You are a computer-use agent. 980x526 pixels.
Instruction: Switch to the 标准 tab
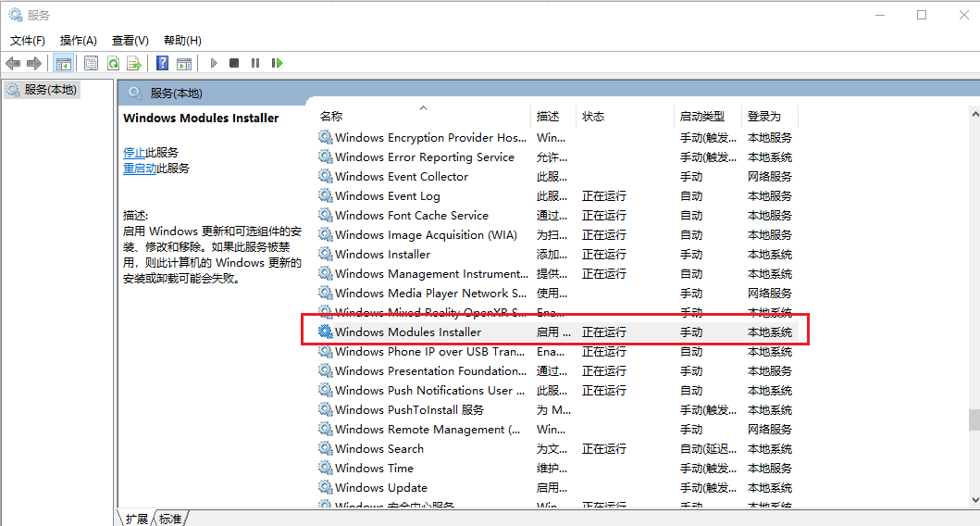coord(170,519)
